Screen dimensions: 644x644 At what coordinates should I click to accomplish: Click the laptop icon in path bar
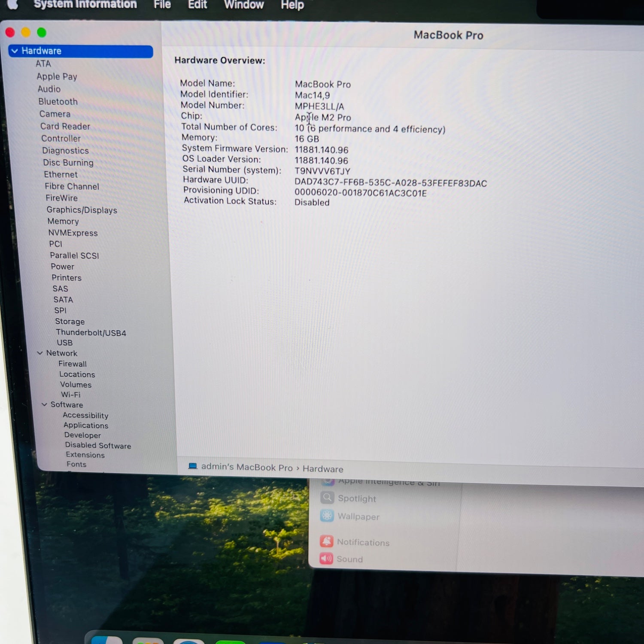193,466
